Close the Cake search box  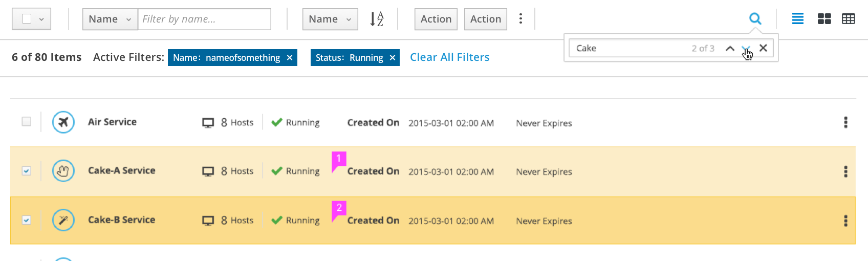(763, 48)
